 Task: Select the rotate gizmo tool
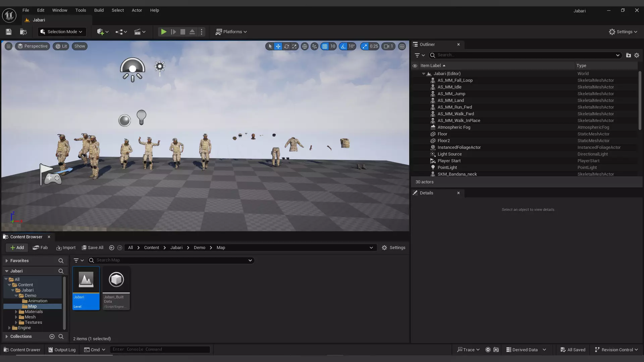pyautogui.click(x=286, y=46)
